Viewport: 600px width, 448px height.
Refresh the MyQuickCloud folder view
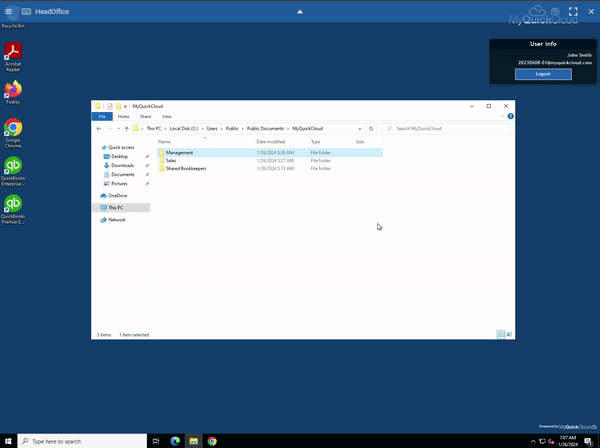pos(371,129)
